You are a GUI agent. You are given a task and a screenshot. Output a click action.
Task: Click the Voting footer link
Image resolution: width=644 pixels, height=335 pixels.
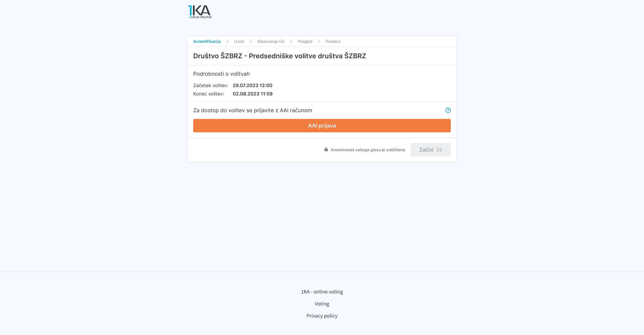(x=322, y=304)
